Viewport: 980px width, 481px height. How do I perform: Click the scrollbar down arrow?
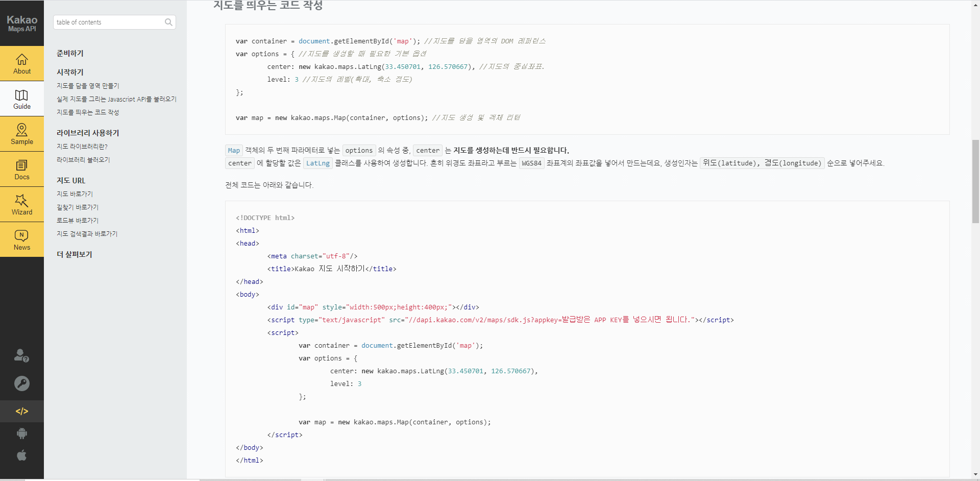[975, 475]
